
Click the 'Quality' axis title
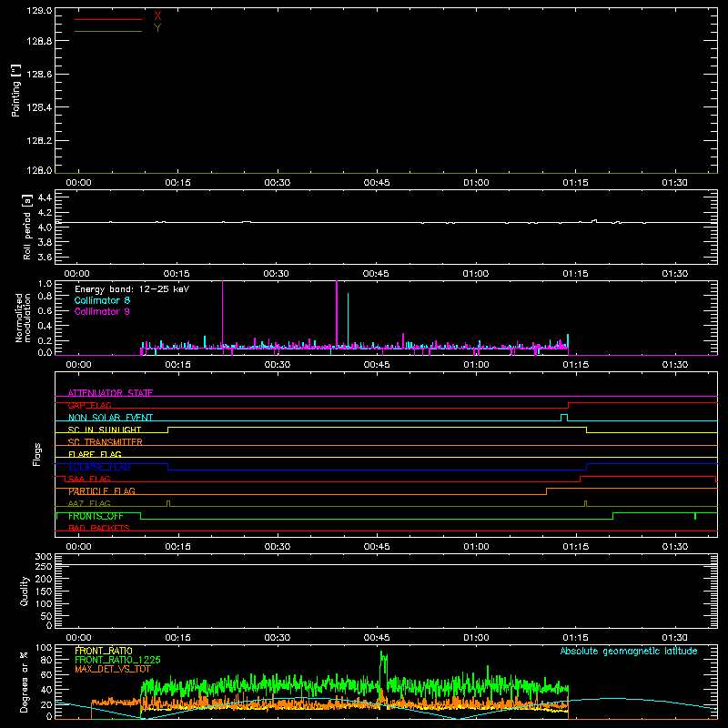tap(25, 591)
